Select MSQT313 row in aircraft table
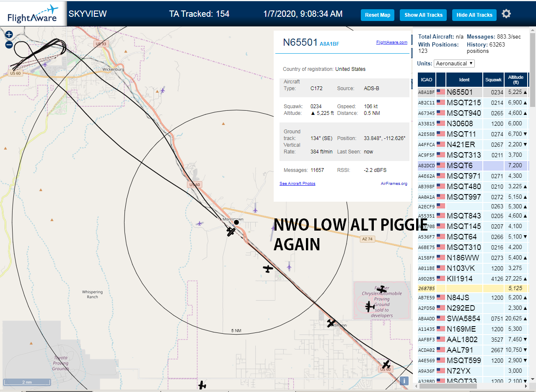The width and height of the screenshot is (536, 392). click(x=473, y=155)
